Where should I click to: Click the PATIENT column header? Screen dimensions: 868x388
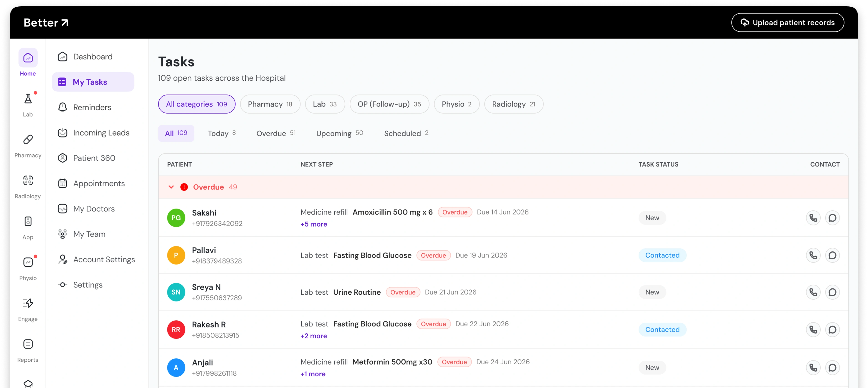pos(179,164)
